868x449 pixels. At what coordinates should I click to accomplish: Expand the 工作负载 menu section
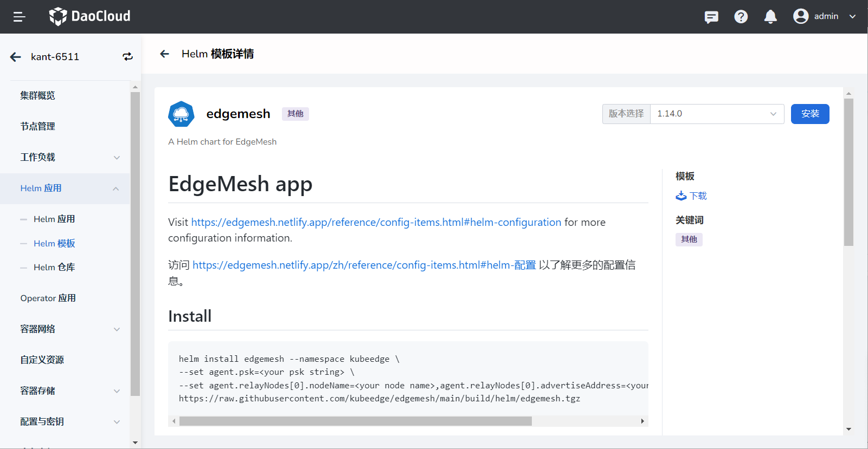tap(65, 157)
